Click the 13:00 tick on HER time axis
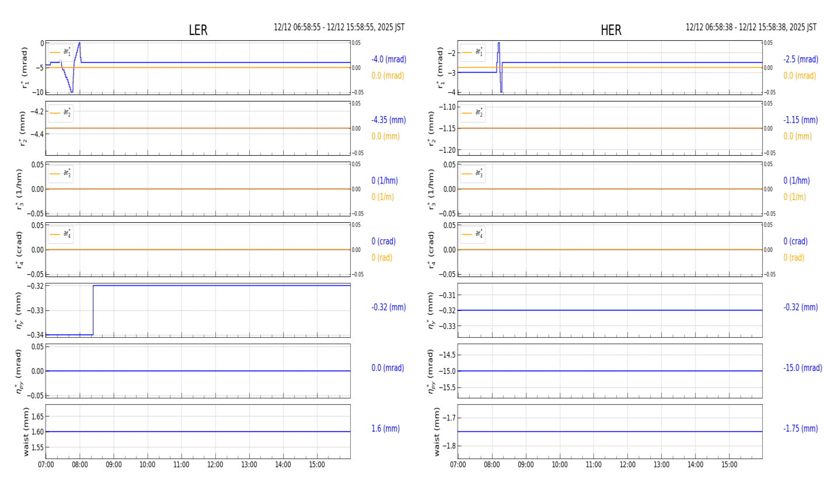Viewport: 824px width, 504px height. point(661,465)
